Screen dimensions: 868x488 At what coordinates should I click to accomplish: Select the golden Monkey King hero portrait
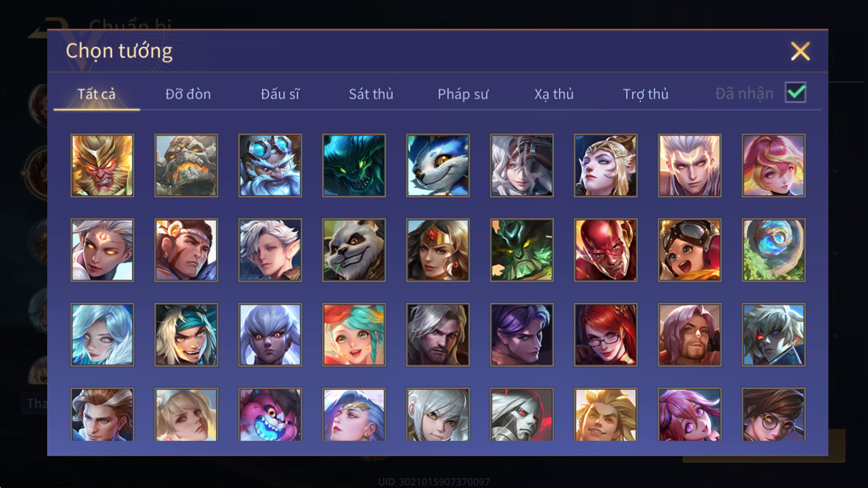tap(103, 166)
